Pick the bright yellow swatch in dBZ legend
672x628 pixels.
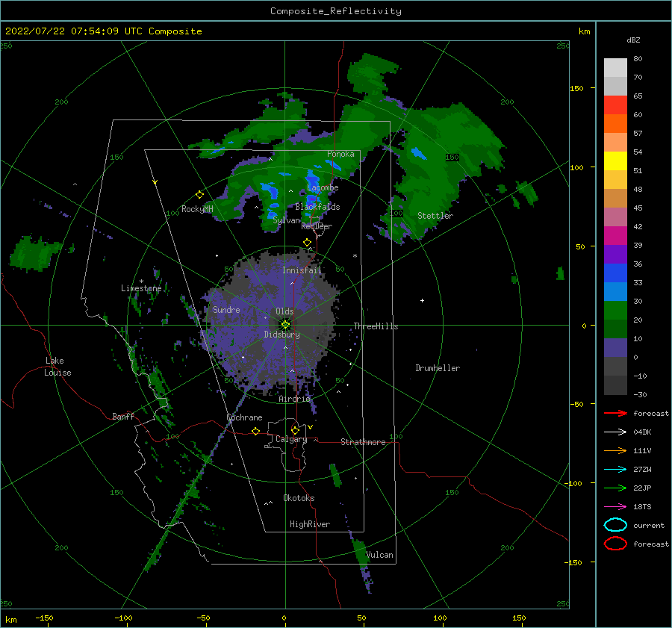[x=615, y=161]
